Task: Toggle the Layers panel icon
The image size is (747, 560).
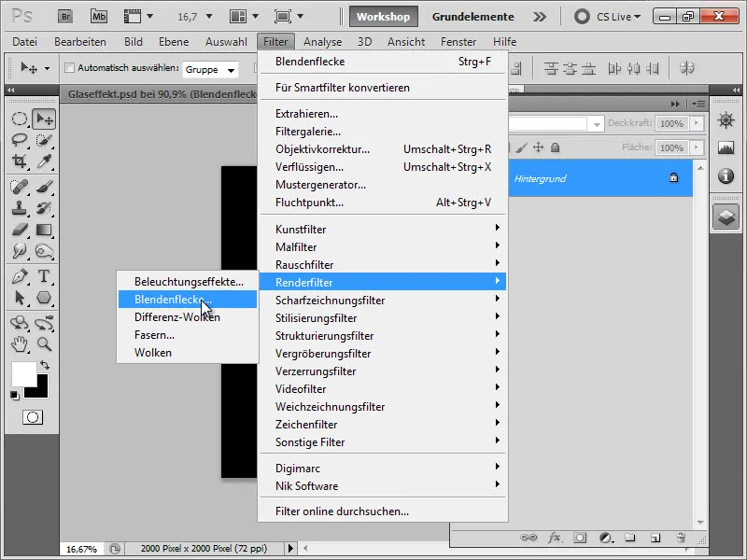Action: click(x=726, y=217)
